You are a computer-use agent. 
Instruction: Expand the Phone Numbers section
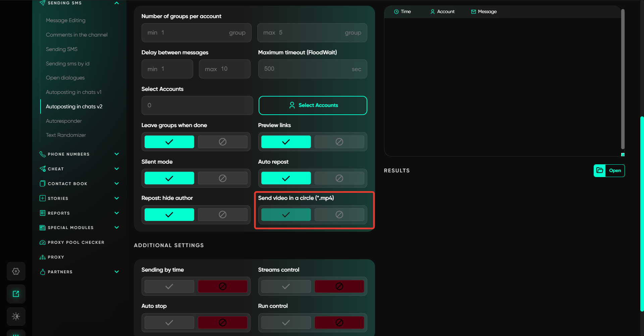[x=116, y=154]
